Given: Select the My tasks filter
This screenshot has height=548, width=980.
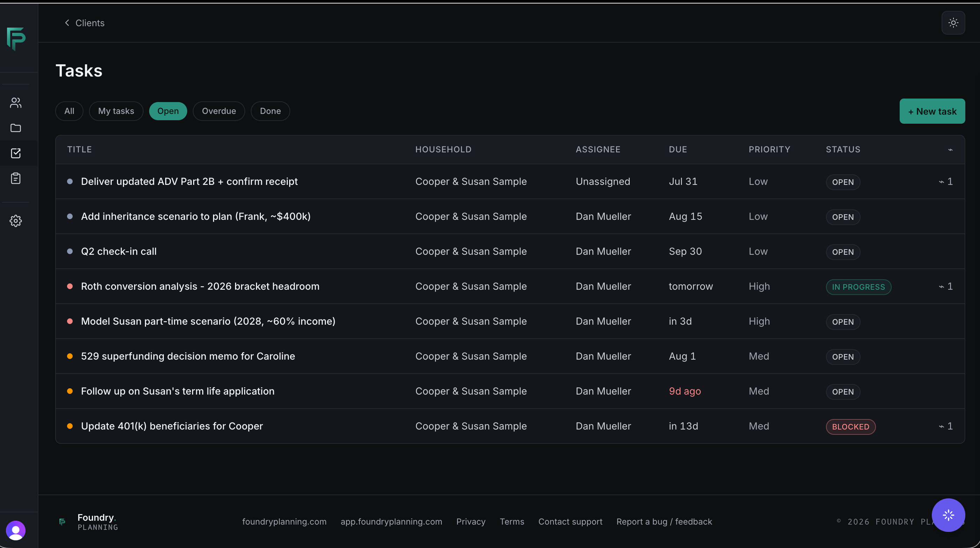Looking at the screenshot, I should 116,111.
